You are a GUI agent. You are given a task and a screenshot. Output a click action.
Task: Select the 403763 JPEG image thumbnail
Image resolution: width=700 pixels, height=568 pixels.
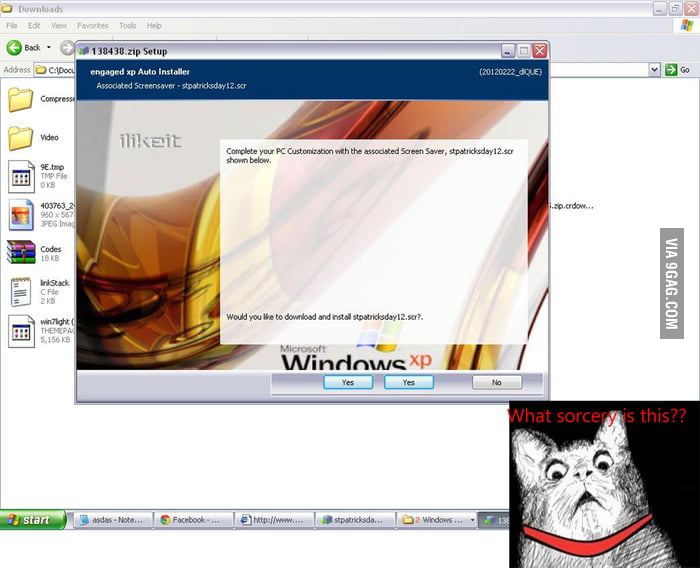21,214
